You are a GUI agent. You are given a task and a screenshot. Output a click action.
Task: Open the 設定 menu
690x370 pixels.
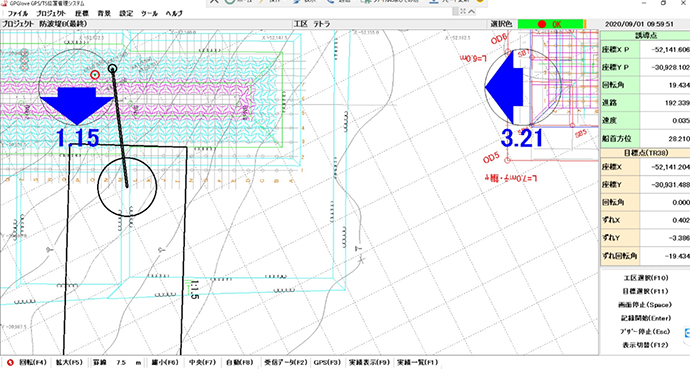126,14
